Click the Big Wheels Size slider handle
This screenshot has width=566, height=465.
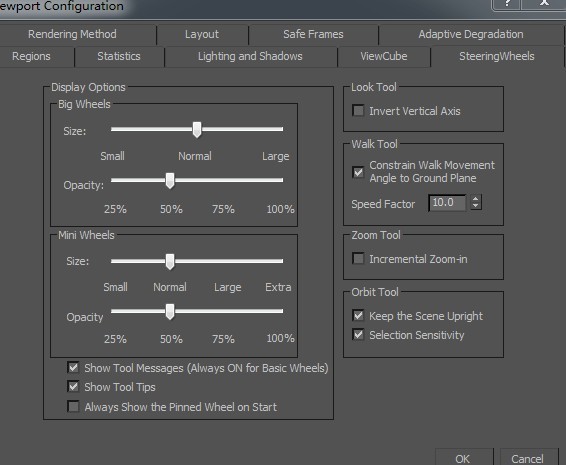197,130
